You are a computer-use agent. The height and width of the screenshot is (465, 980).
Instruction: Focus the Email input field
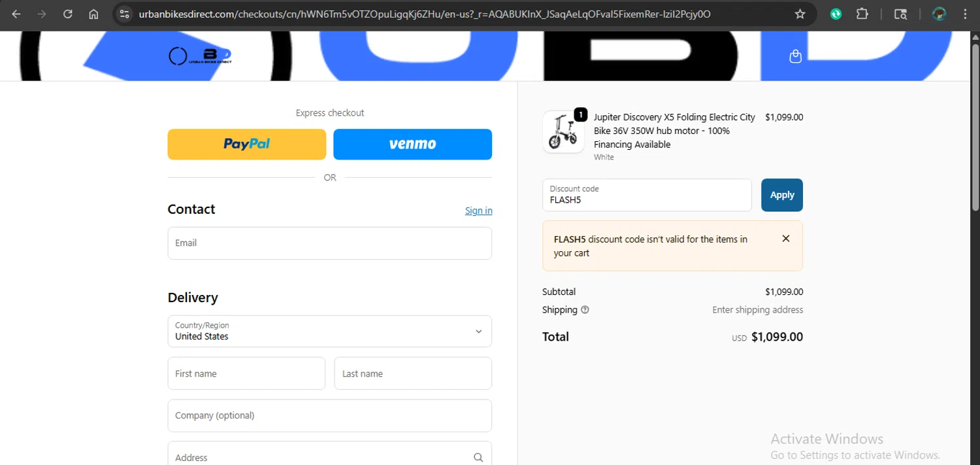(x=330, y=243)
